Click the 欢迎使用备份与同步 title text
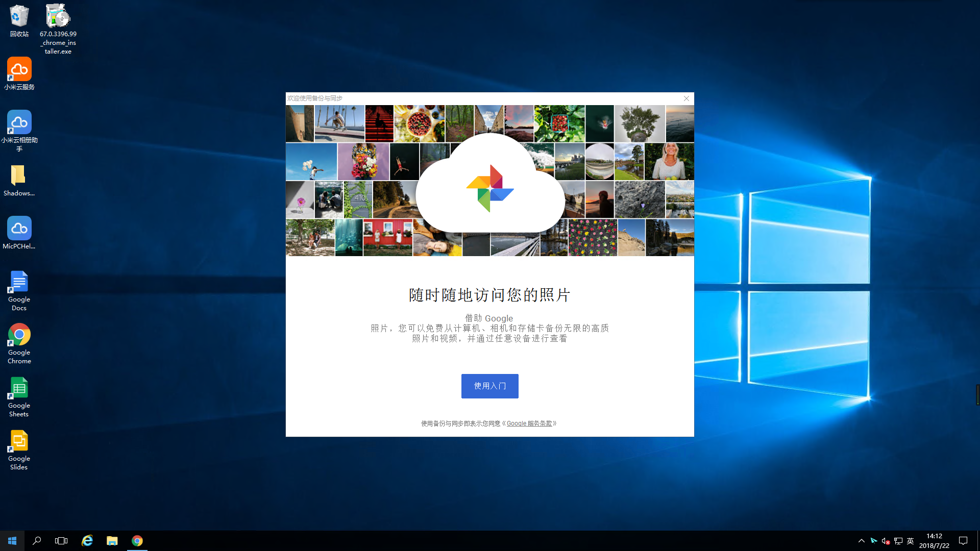The image size is (980, 551). point(314,98)
